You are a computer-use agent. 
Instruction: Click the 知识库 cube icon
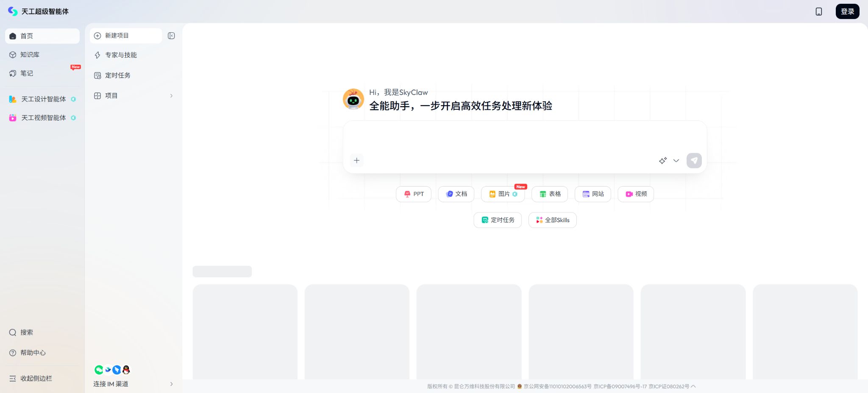pos(13,55)
